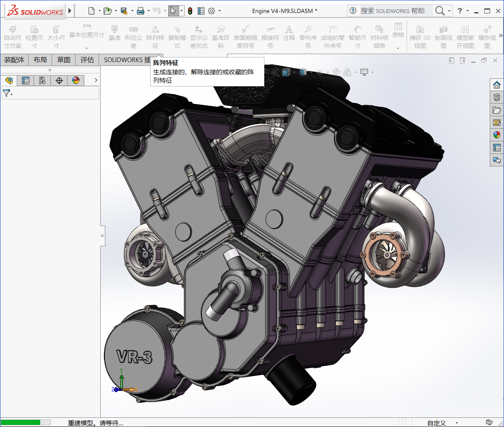Click the 零件序号 balloon tool
This screenshot has width=504, height=427.
pos(308,36)
